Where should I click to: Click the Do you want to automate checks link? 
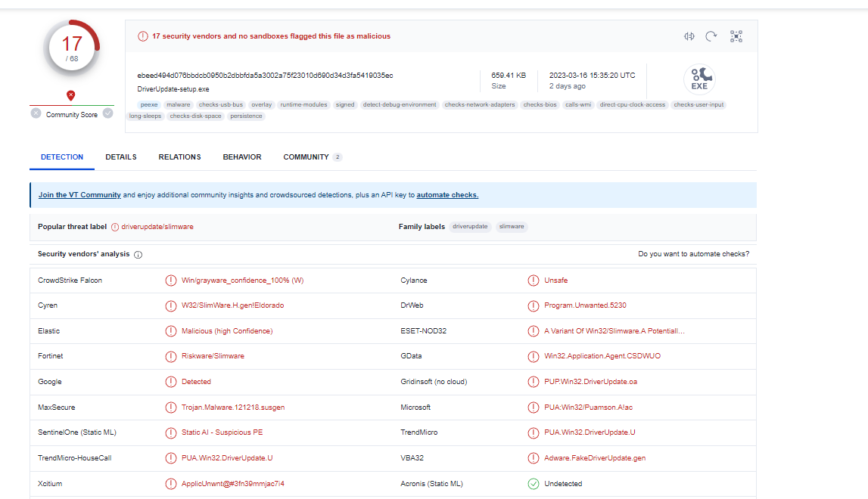[x=694, y=254]
